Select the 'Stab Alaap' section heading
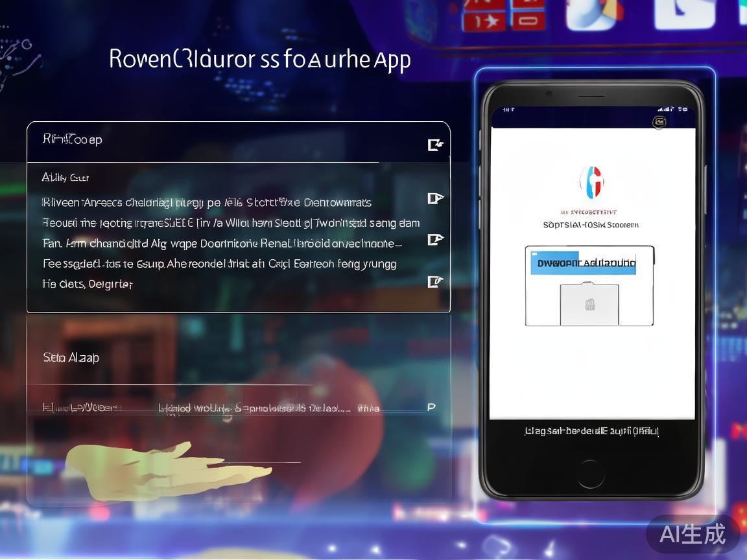This screenshot has height=560, width=747. click(x=71, y=357)
